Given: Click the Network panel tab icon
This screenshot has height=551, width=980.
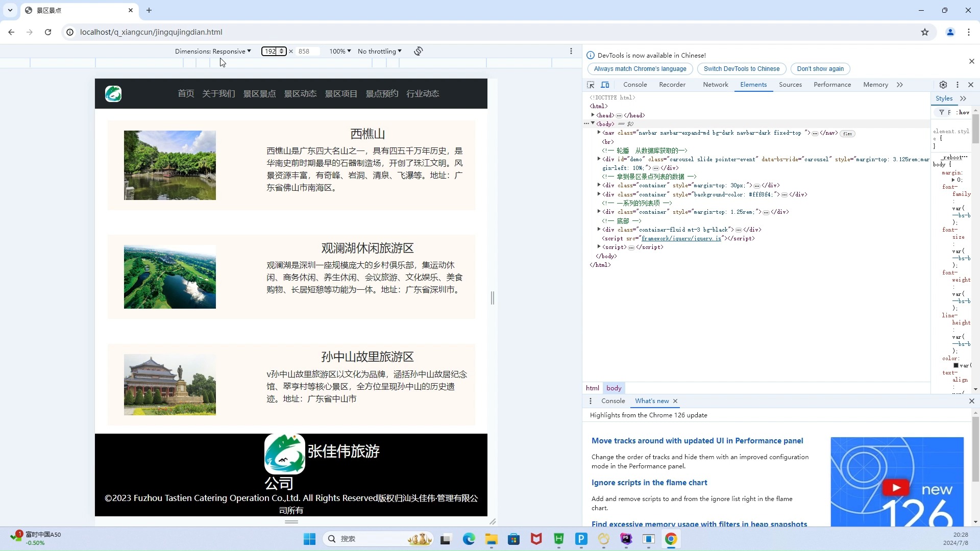Looking at the screenshot, I should [x=716, y=84].
